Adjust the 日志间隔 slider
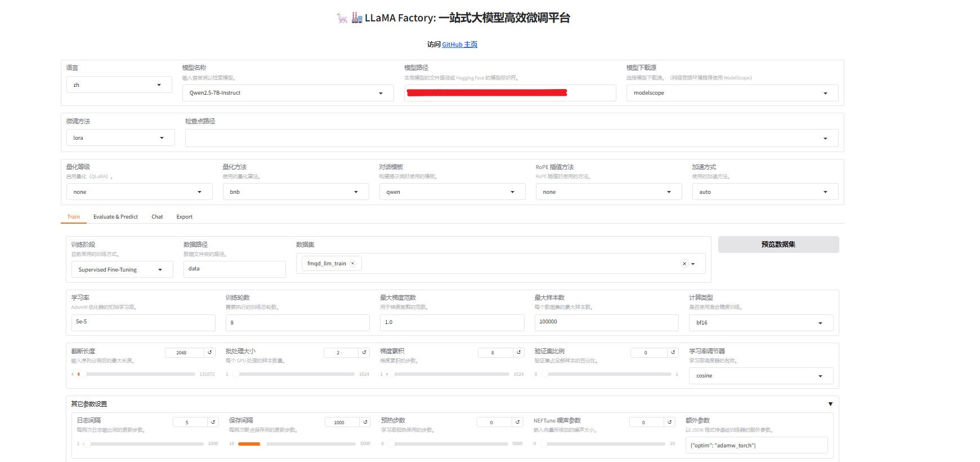This screenshot has height=462, width=980. (144, 444)
